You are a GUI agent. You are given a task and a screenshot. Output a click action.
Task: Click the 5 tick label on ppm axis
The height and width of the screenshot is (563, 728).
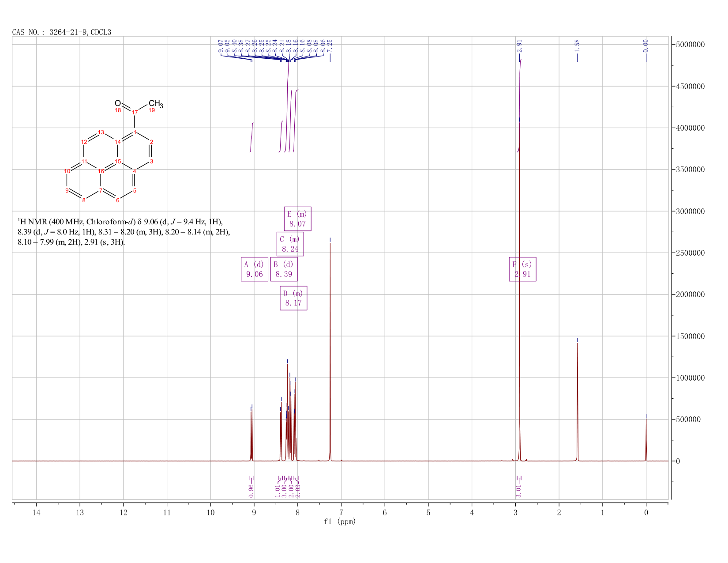click(428, 512)
